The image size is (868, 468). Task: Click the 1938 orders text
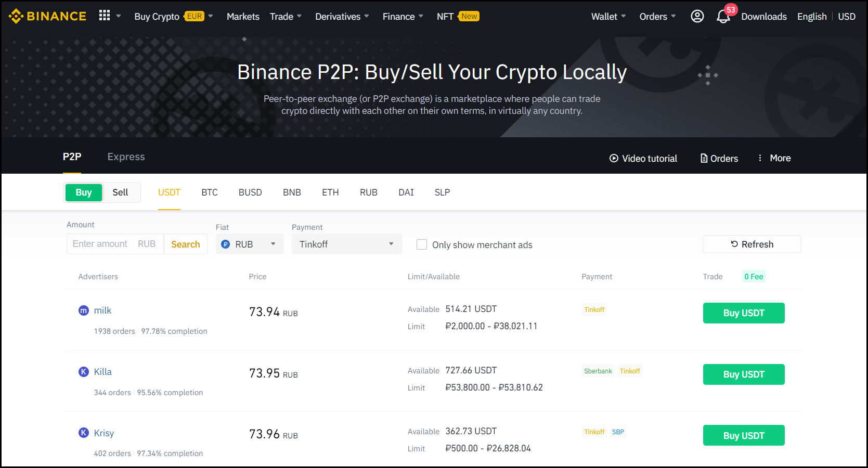[114, 331]
